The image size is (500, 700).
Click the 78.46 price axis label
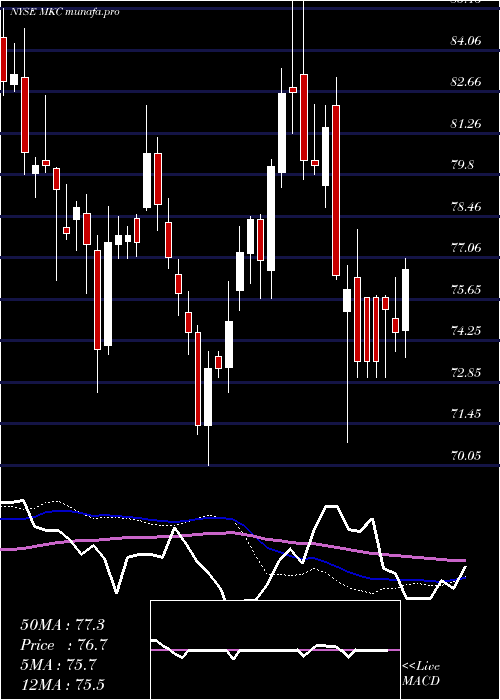[x=466, y=207]
